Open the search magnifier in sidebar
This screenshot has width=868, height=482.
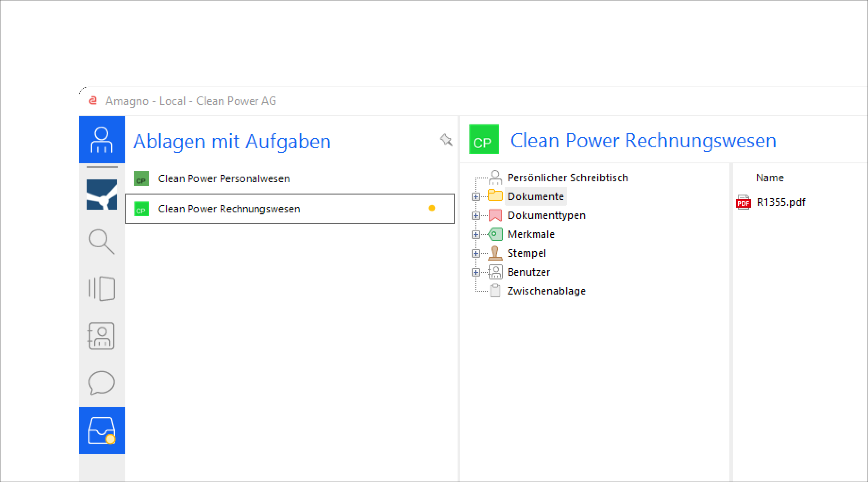[x=102, y=242]
